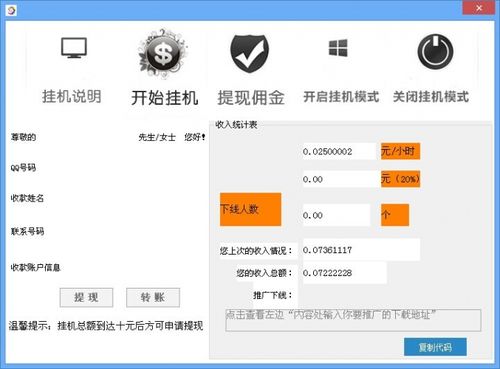The height and width of the screenshot is (369, 500).
Task: Select the 开始挂机 label
Action: point(165,98)
